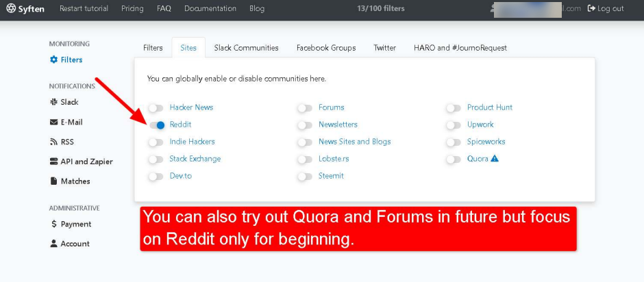Open the Pricing page

pos(133,8)
